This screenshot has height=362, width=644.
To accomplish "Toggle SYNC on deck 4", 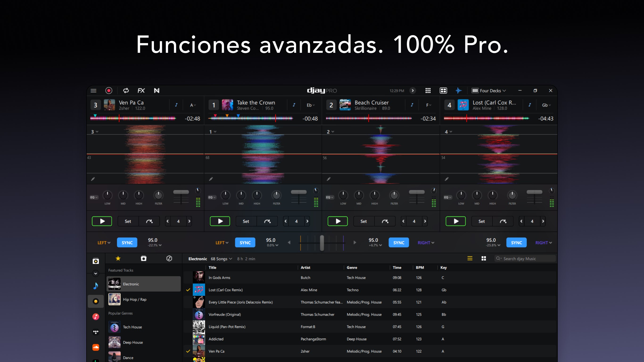I will click(x=516, y=243).
